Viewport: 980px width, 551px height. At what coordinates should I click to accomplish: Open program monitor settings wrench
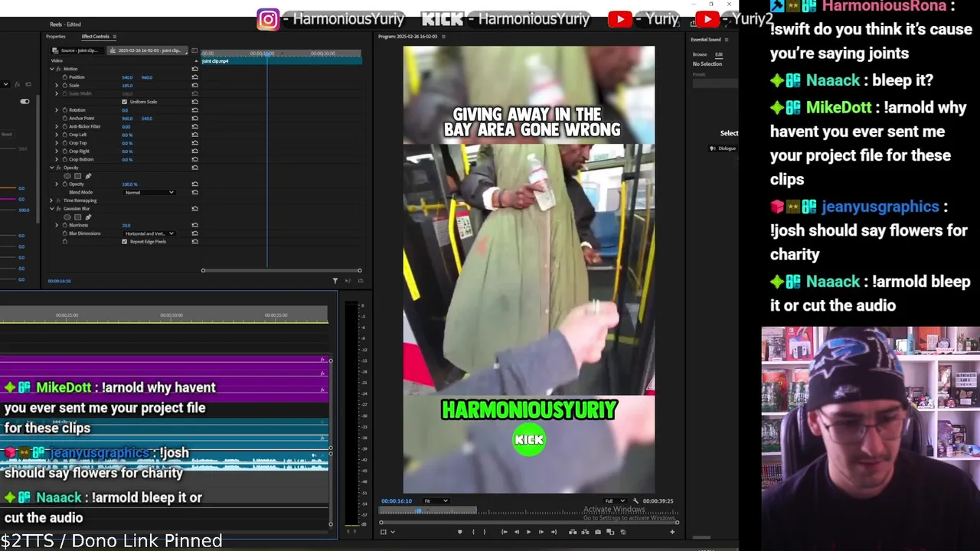pyautogui.click(x=635, y=500)
